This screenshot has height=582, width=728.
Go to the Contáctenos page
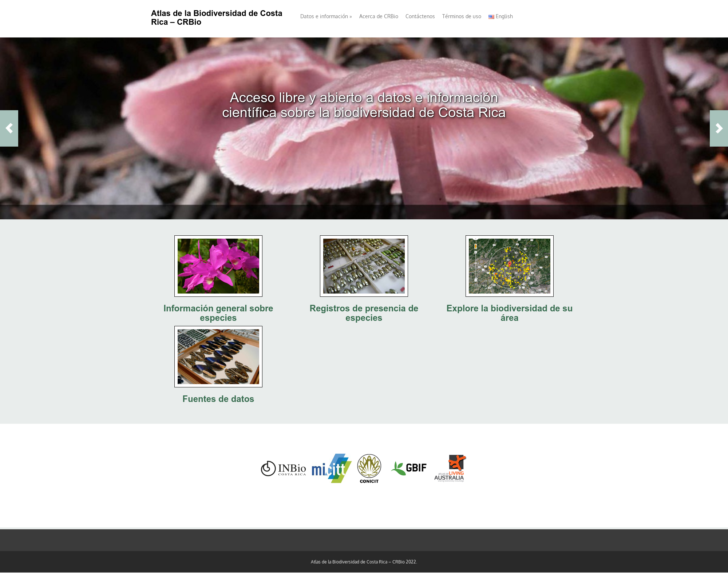point(420,16)
